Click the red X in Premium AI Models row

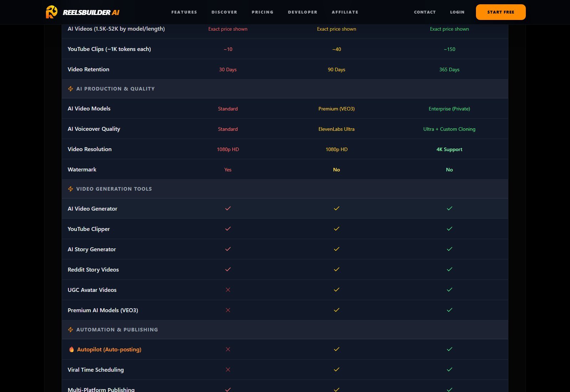[x=228, y=310]
